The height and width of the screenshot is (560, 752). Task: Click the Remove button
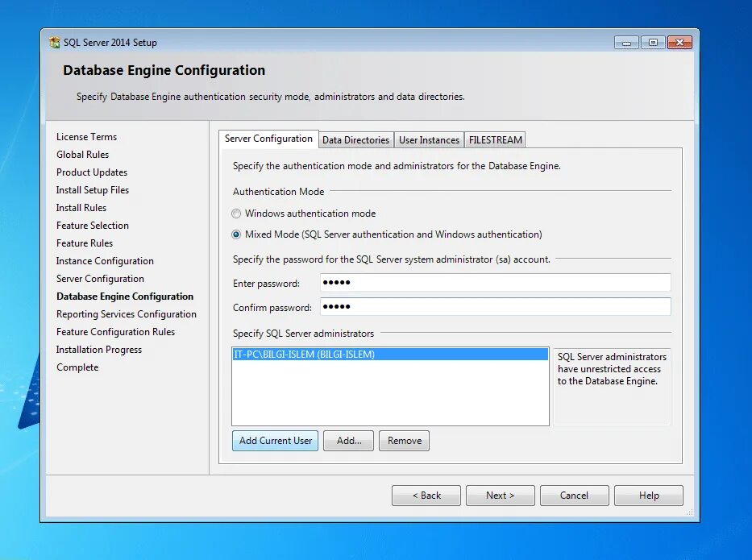pos(405,441)
